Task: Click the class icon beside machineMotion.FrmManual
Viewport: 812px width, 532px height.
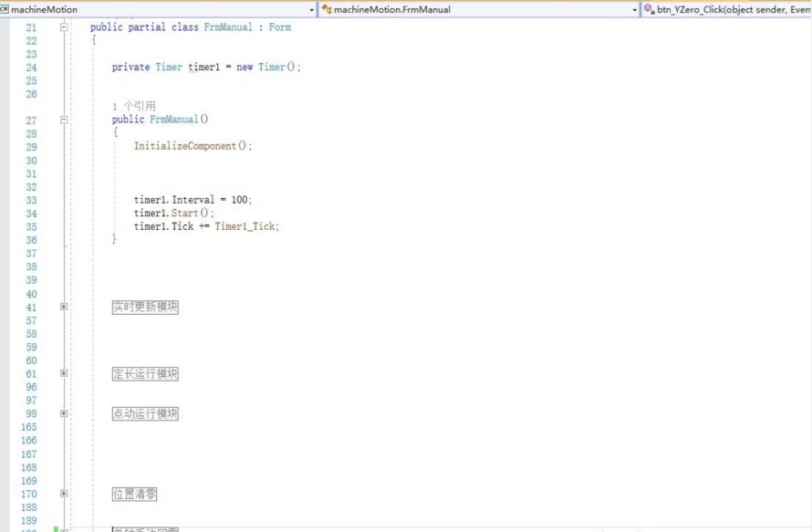Action: pos(327,9)
